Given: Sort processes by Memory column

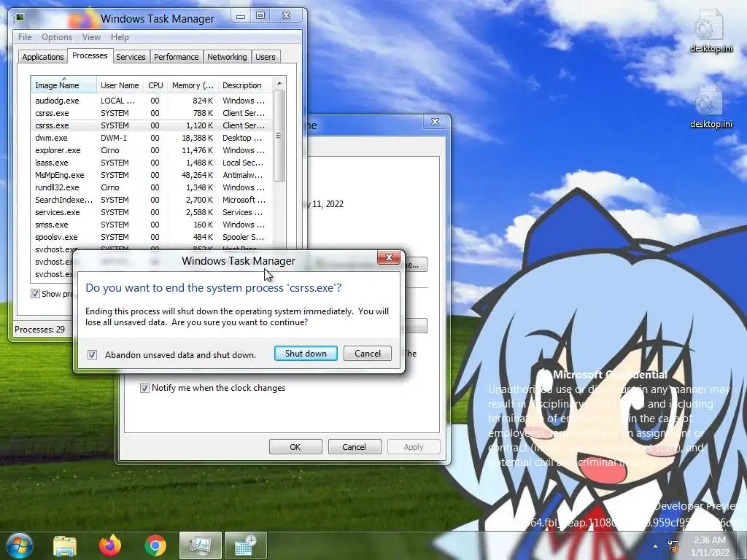Looking at the screenshot, I should [193, 85].
